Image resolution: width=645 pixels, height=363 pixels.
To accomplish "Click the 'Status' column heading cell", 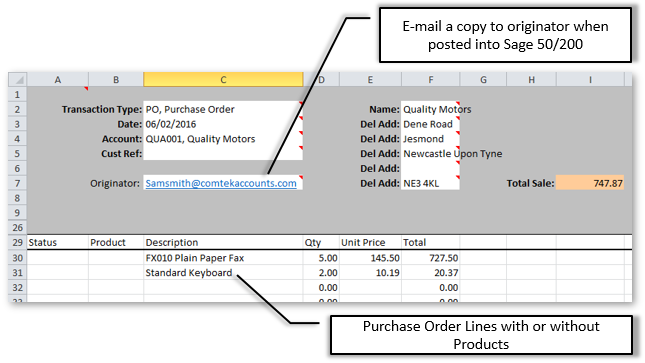I will pyautogui.click(x=58, y=242).
